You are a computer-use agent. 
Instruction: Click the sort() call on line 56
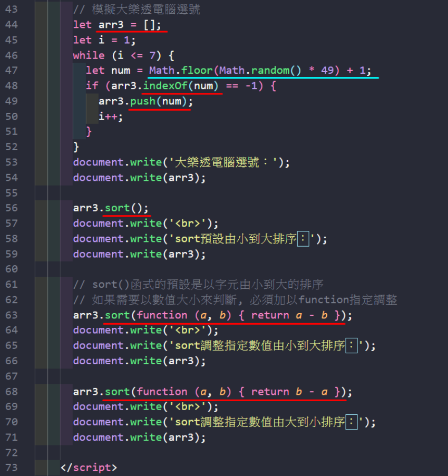[126, 208]
